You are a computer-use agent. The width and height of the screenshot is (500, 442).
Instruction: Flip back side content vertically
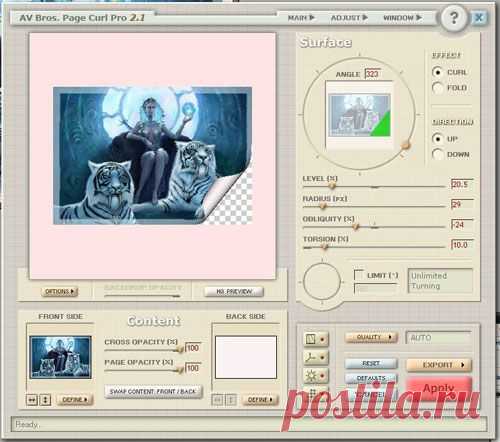coord(231,399)
